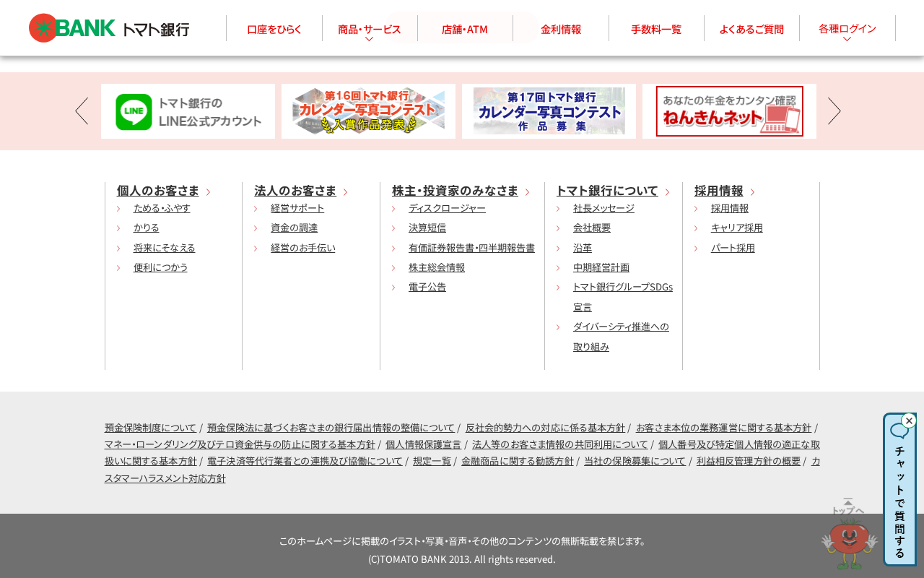
Task: Open the 第16回 contest winners banner
Action: pos(368,111)
